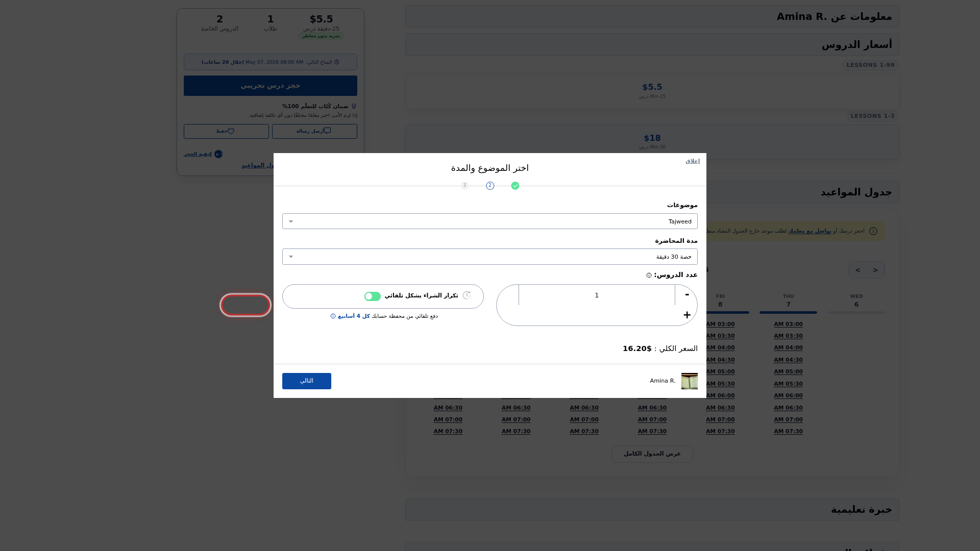Toggle the auto-repeat purchase switch
980x551 pixels.
373,296
